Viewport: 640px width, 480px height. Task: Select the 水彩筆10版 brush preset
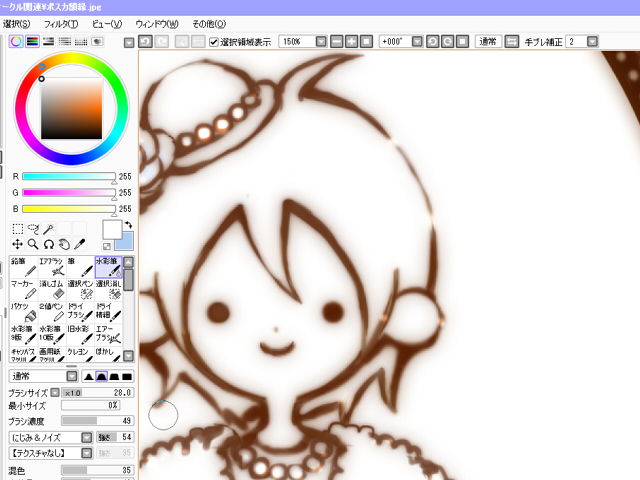pyautogui.click(x=52, y=335)
